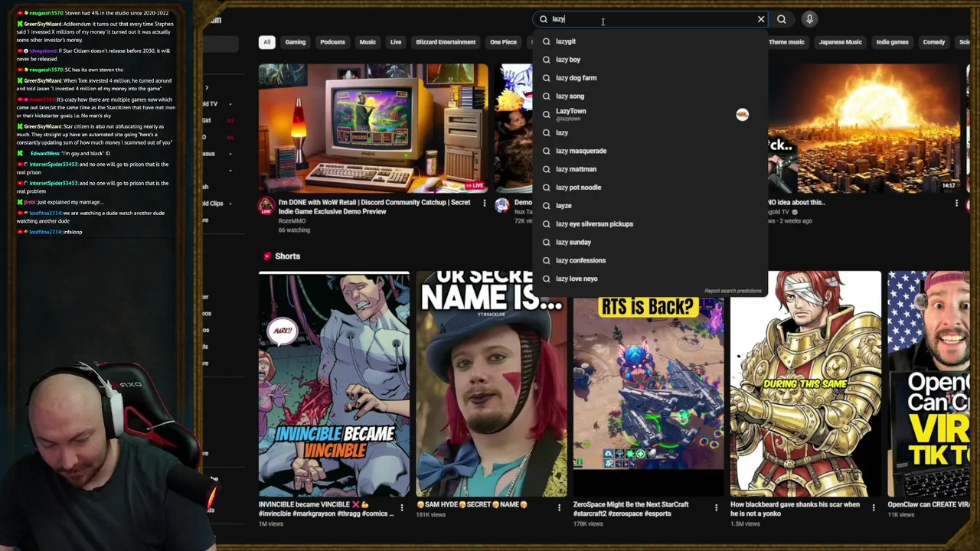Select the One Piece filter chip

[503, 42]
